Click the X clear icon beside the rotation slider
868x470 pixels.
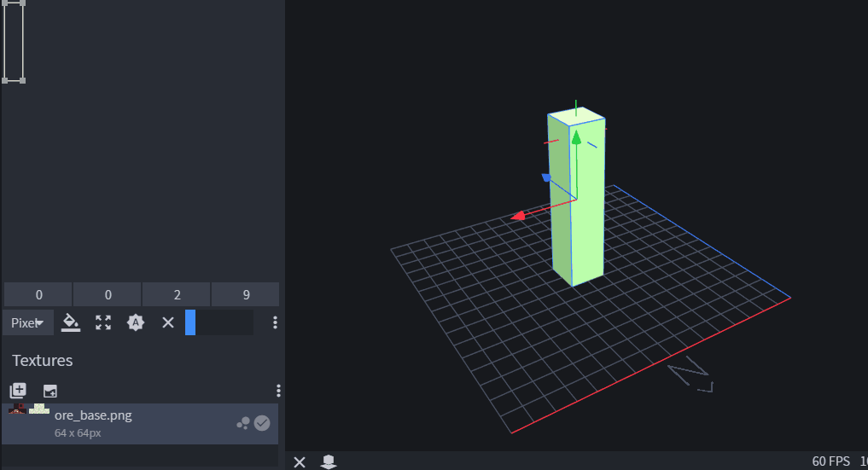(x=168, y=322)
